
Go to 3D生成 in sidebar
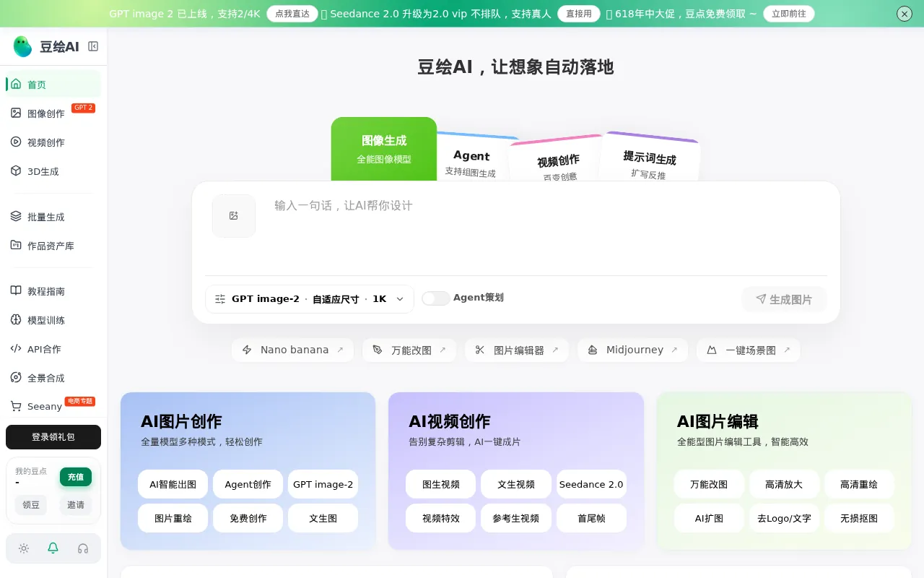coord(53,171)
